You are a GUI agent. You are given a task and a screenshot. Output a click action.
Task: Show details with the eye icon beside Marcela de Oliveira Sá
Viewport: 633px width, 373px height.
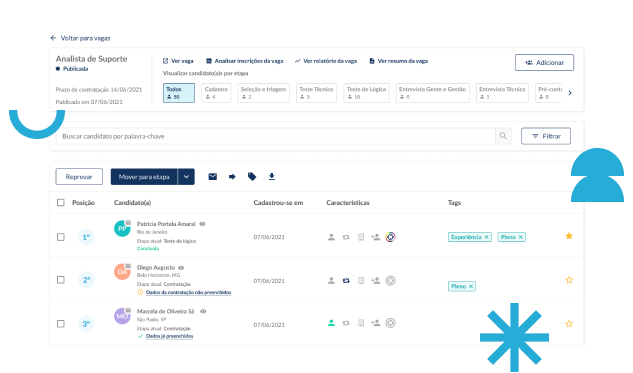click(x=203, y=311)
